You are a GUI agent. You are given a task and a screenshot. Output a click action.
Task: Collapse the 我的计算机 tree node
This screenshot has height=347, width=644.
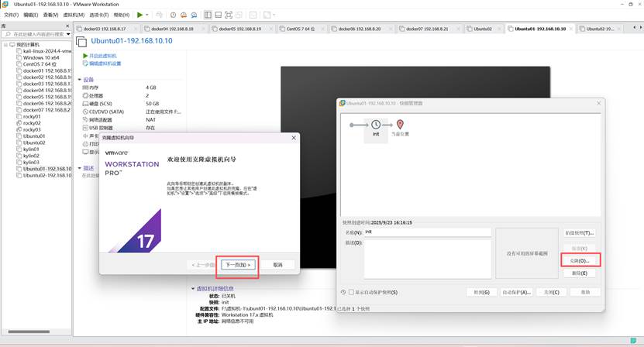(x=5, y=44)
